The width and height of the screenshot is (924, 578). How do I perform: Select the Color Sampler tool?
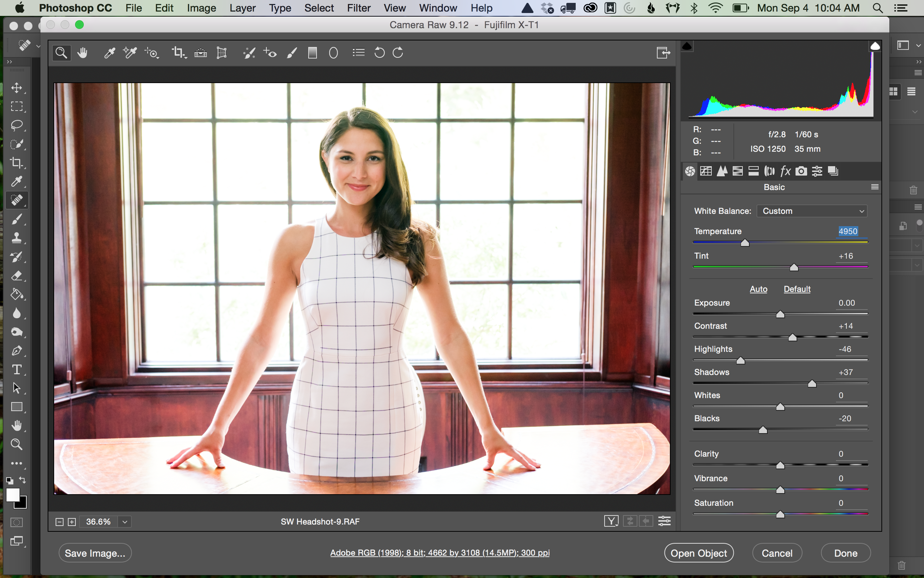coord(130,53)
